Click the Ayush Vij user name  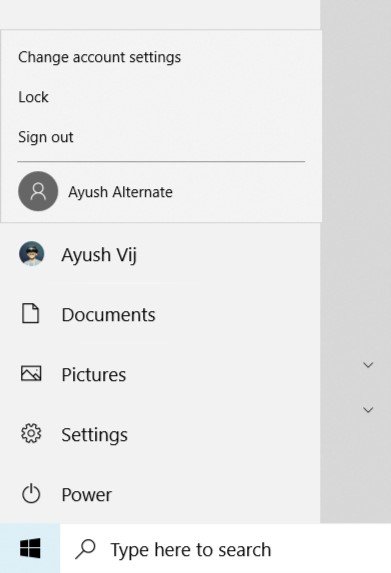click(99, 255)
